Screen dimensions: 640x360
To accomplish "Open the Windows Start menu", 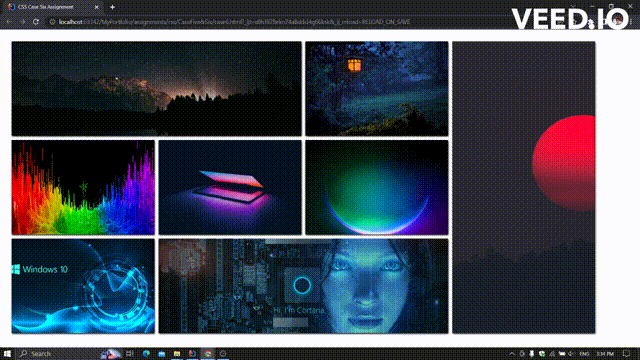I will [x=7, y=353].
